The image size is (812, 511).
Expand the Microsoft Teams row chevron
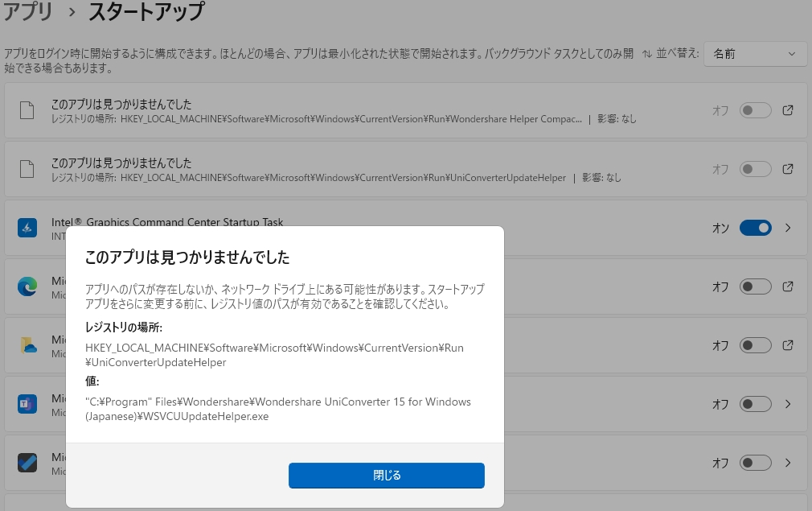coord(788,404)
